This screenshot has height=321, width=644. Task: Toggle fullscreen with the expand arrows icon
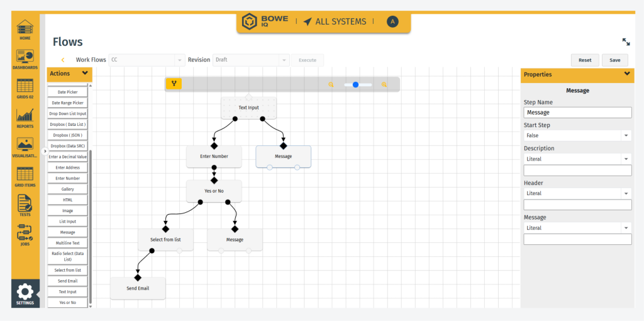tap(626, 42)
